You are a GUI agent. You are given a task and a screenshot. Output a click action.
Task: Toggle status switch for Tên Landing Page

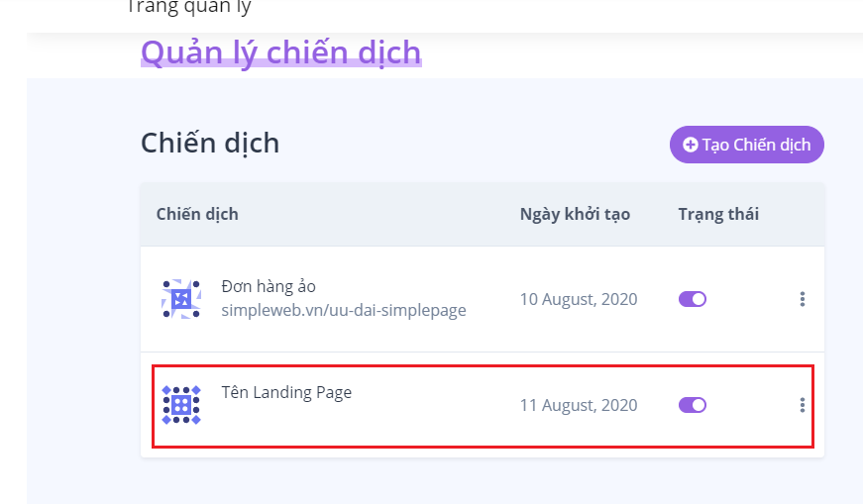[693, 405]
